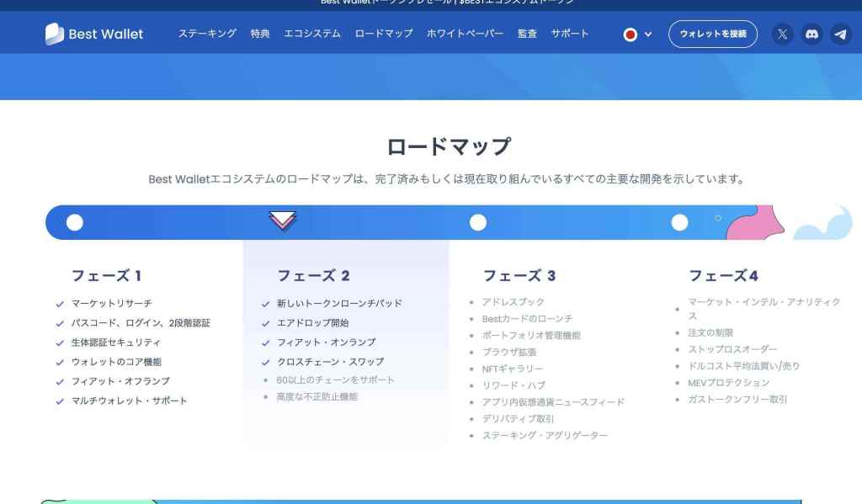Click the NFTギャラリー item
The image size is (862, 504).
513,369
